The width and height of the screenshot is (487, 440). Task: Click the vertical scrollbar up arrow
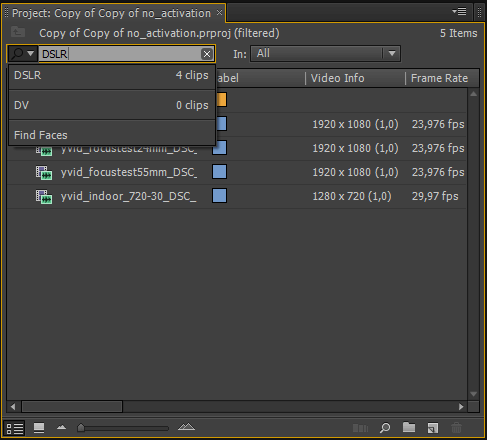click(473, 94)
